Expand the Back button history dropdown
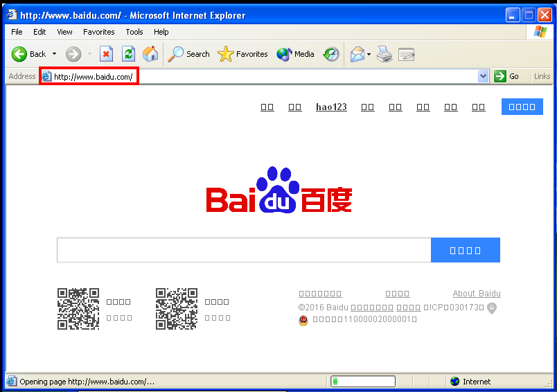Viewport: 557px width, 392px height. click(x=54, y=54)
